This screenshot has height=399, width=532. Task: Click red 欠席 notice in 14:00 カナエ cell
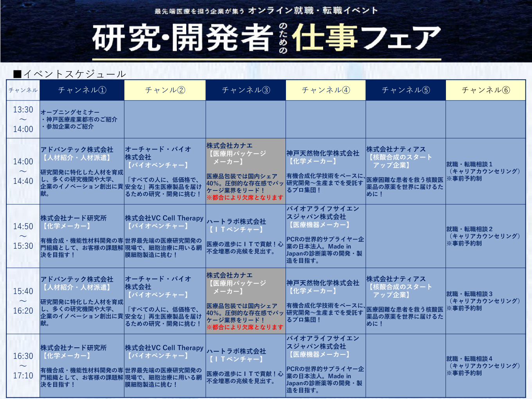click(x=245, y=198)
